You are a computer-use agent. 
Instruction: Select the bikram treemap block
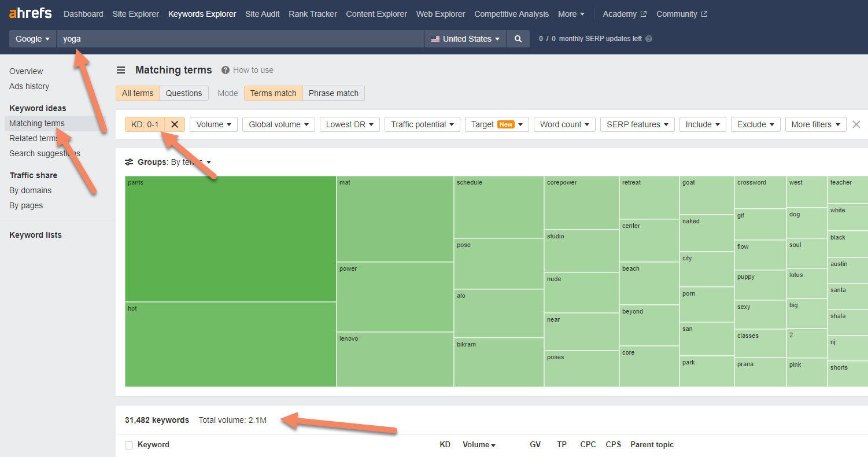coord(499,362)
